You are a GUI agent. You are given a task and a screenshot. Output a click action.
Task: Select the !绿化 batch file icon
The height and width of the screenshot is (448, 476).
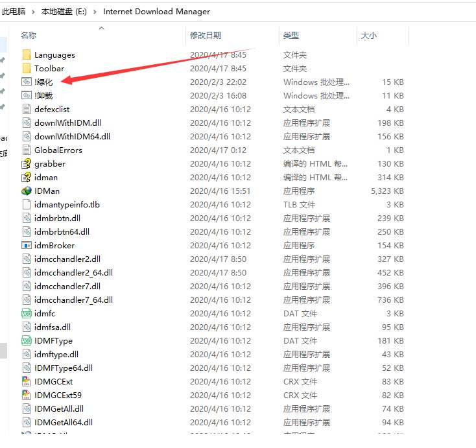[27, 82]
